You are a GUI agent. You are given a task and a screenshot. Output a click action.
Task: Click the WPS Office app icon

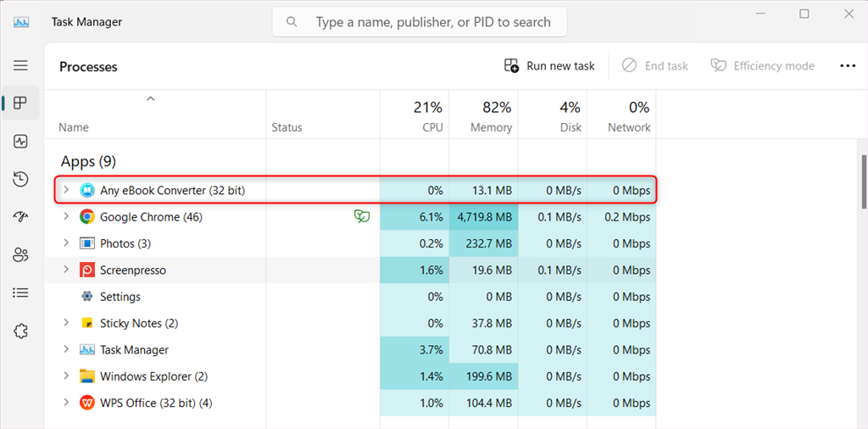pos(87,403)
